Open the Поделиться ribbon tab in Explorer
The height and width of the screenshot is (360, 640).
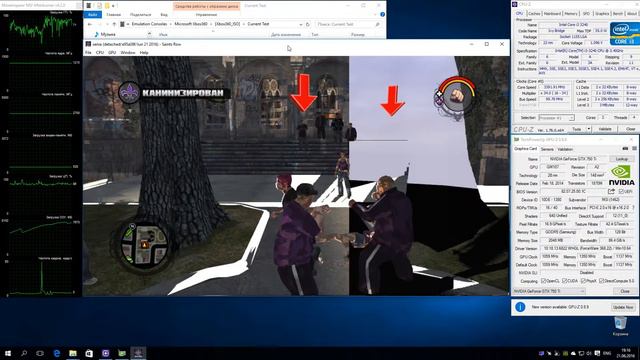[x=140, y=15]
